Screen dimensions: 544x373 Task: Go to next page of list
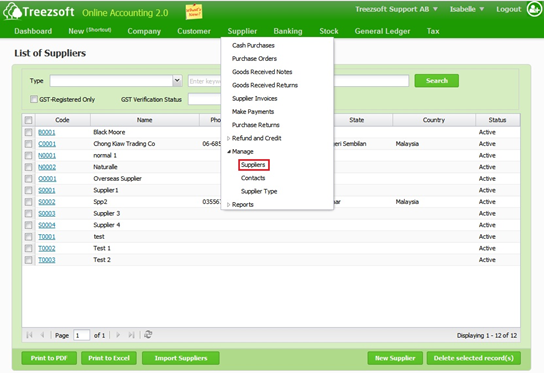coord(118,335)
